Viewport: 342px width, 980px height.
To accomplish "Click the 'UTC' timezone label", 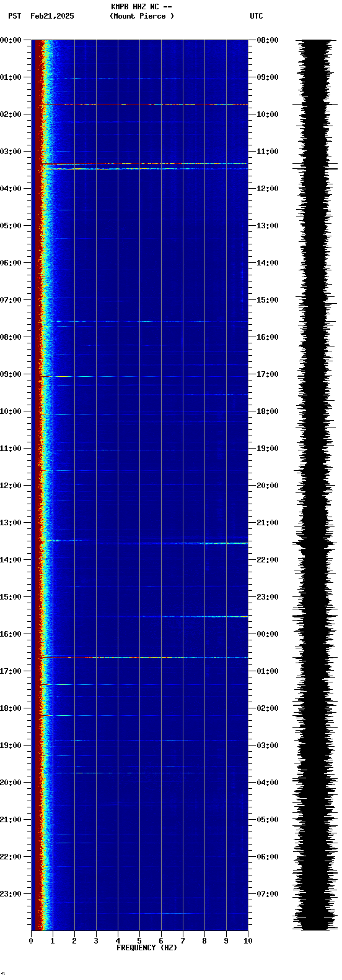I will tap(256, 16).
